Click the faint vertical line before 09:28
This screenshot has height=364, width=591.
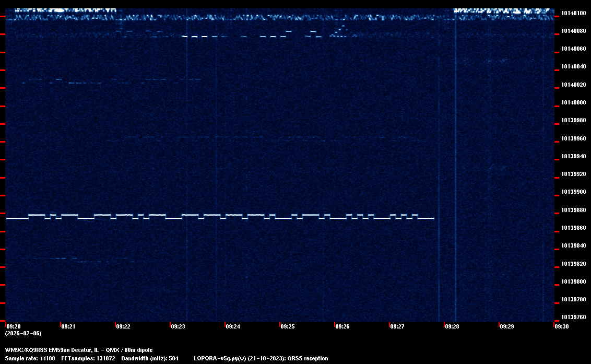point(439,157)
